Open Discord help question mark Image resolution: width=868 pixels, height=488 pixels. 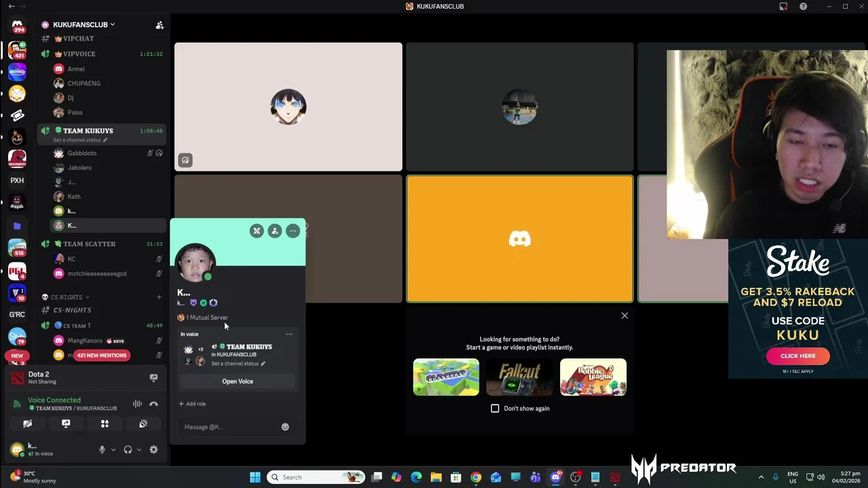coord(804,6)
